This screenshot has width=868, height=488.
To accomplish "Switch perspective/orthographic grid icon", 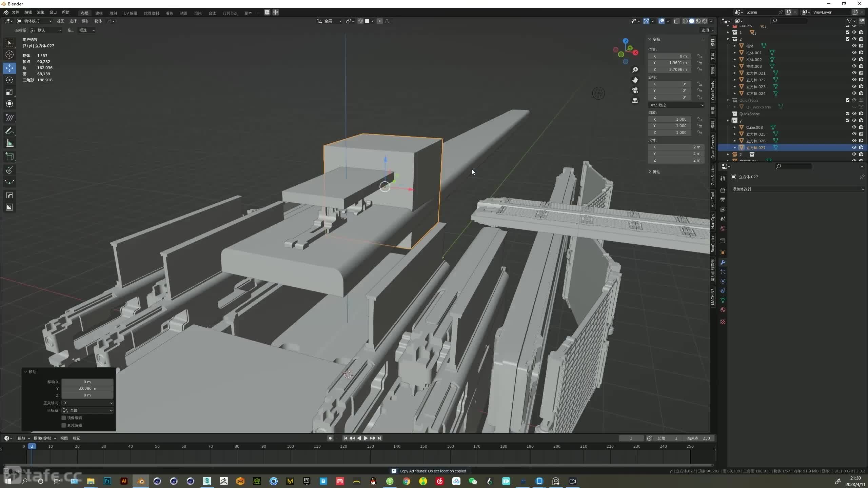I will coord(635,101).
